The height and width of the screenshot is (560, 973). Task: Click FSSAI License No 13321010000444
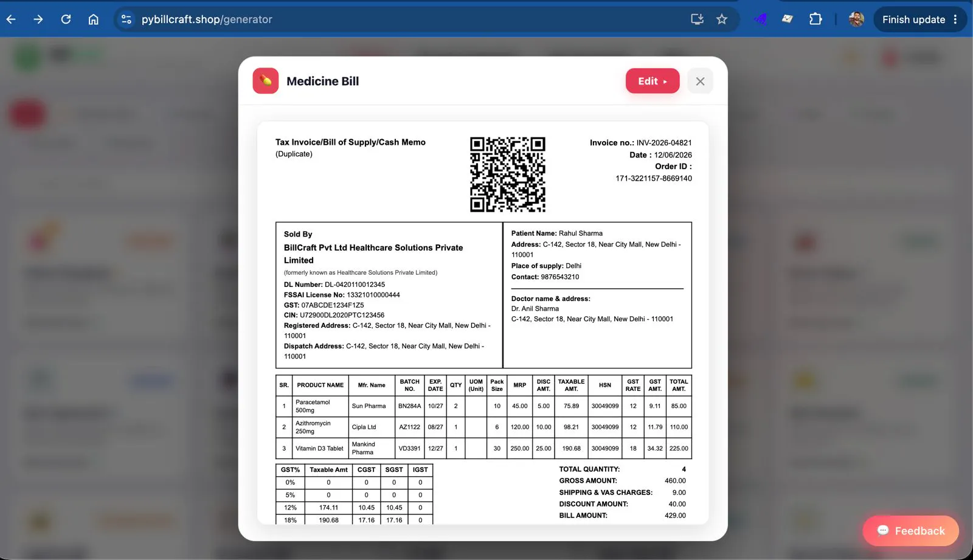coord(342,295)
